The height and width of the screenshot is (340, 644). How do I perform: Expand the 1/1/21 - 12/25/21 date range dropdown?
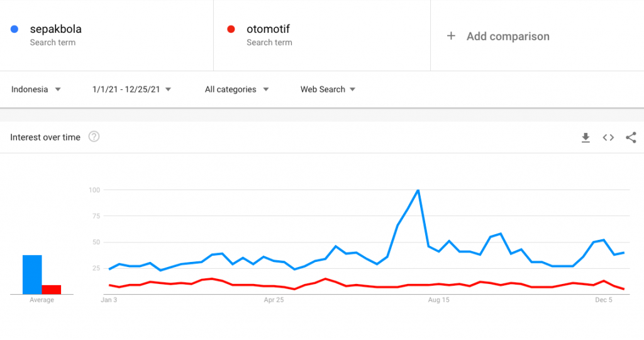click(x=131, y=89)
